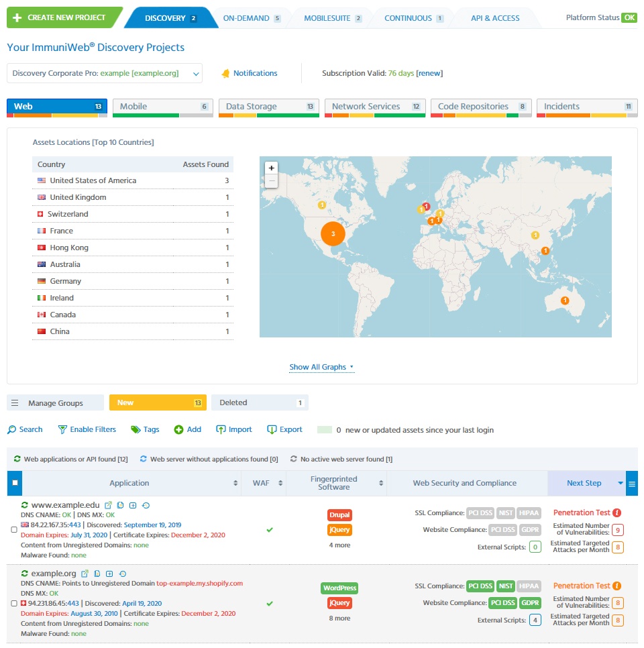Open www.example.edu external link icon
This screenshot has height=648, width=644.
pyautogui.click(x=108, y=505)
